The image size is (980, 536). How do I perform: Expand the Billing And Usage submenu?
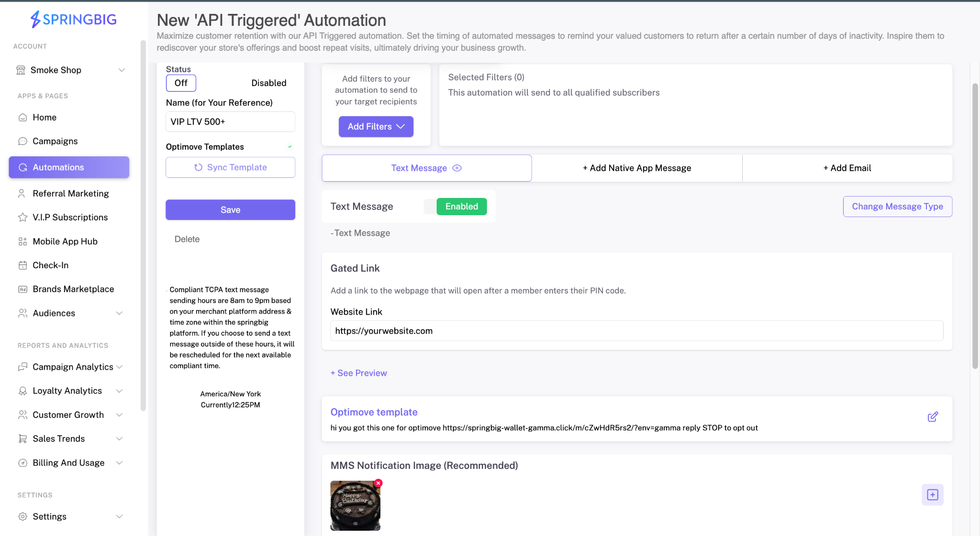[x=119, y=463]
